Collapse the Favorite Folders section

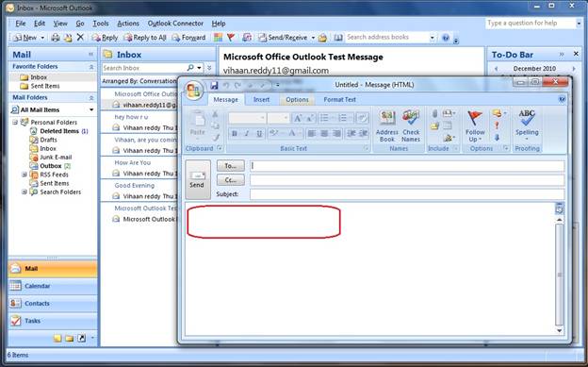pyautogui.click(x=91, y=66)
